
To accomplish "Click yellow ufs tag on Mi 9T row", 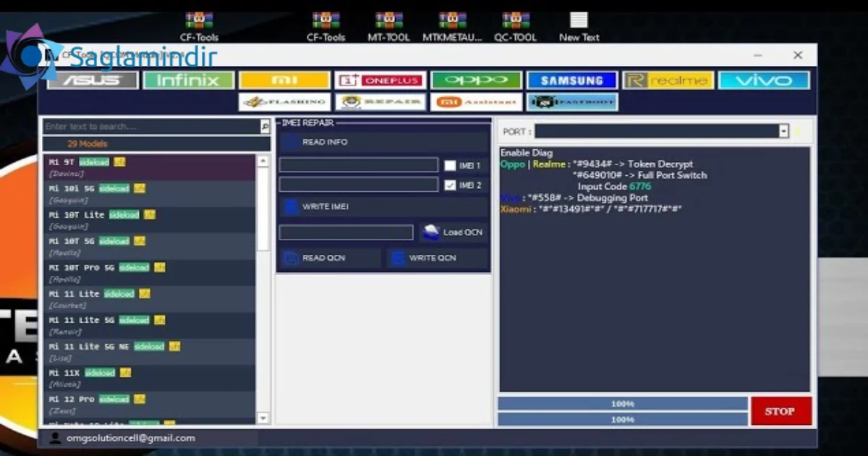I will (119, 162).
